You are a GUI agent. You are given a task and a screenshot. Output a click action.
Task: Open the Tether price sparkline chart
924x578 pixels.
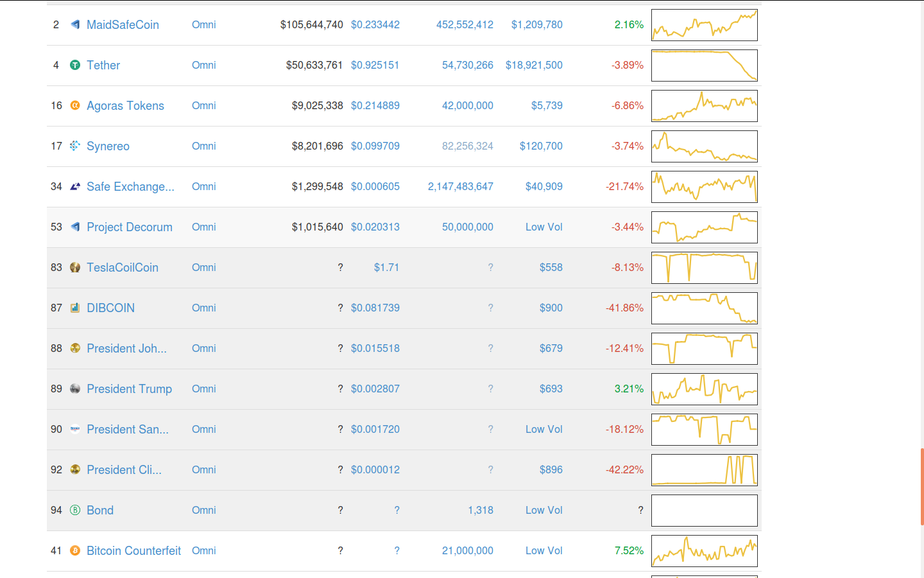pyautogui.click(x=705, y=66)
